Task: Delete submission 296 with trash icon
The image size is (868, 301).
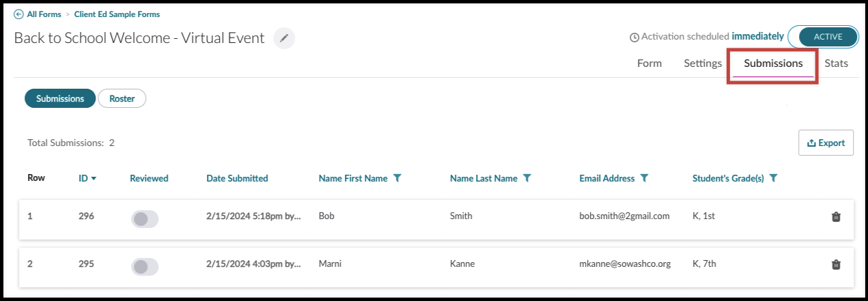Action: (x=836, y=216)
